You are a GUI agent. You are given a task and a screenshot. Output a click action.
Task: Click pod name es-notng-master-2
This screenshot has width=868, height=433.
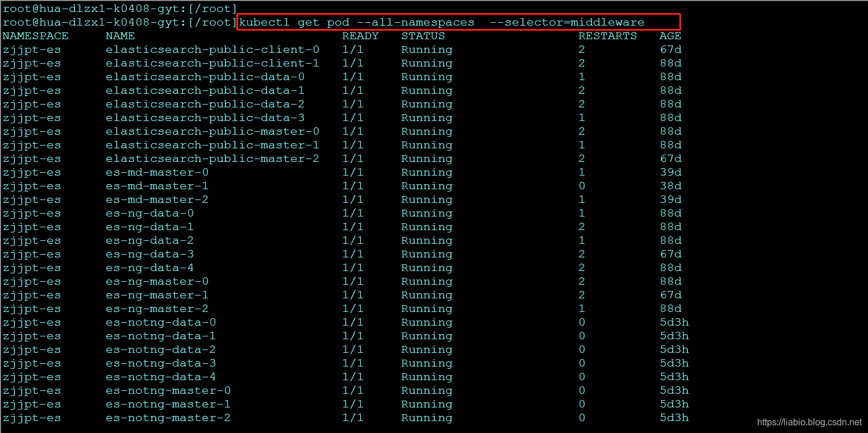168,418
